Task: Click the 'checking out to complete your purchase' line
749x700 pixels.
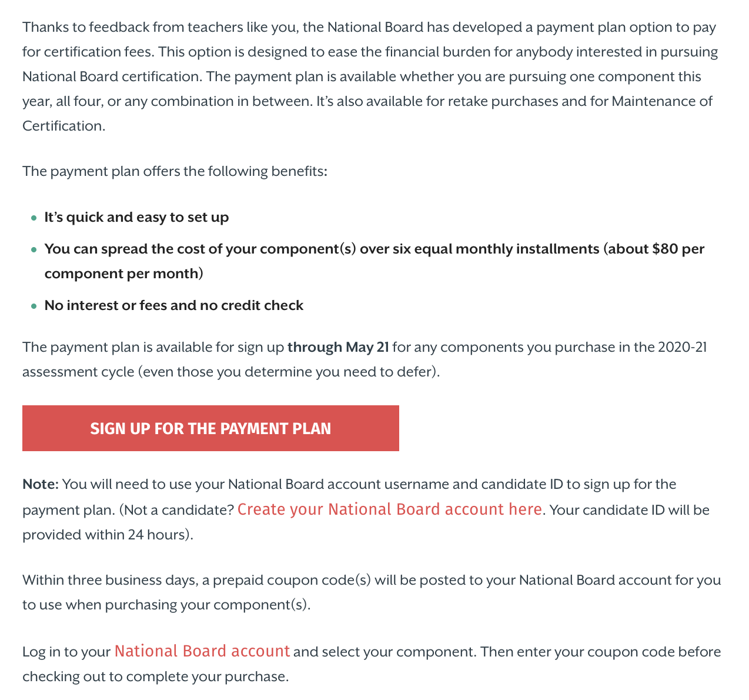Action: [x=156, y=676]
